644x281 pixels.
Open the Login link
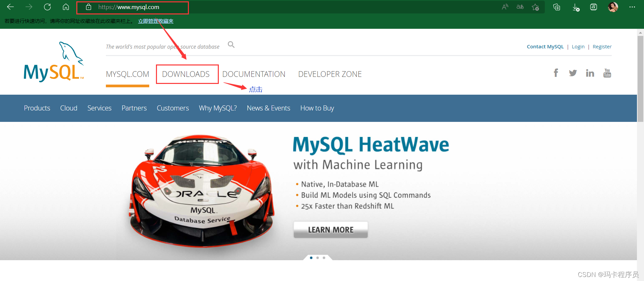578,47
